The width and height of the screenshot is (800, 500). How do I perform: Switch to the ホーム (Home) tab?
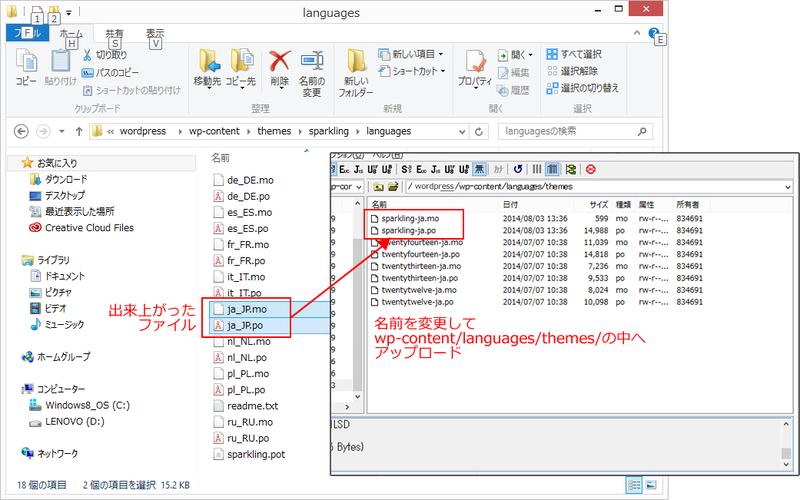coord(70,33)
